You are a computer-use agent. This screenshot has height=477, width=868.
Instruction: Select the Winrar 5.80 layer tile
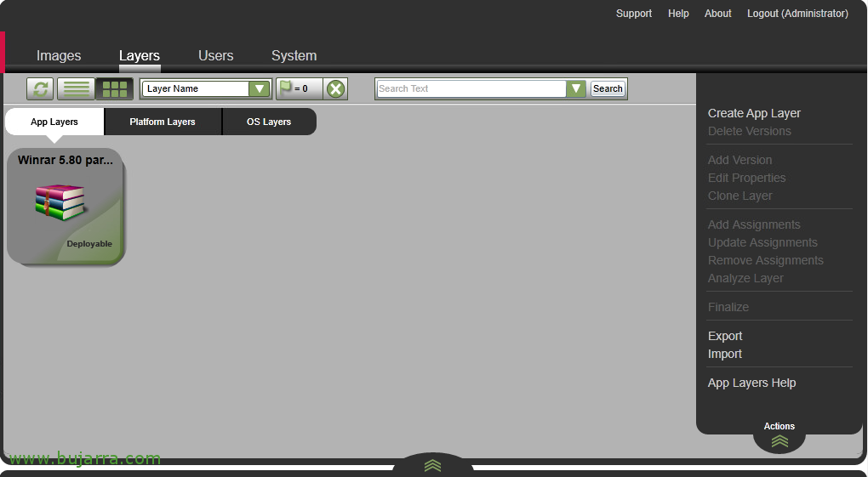pos(66,206)
